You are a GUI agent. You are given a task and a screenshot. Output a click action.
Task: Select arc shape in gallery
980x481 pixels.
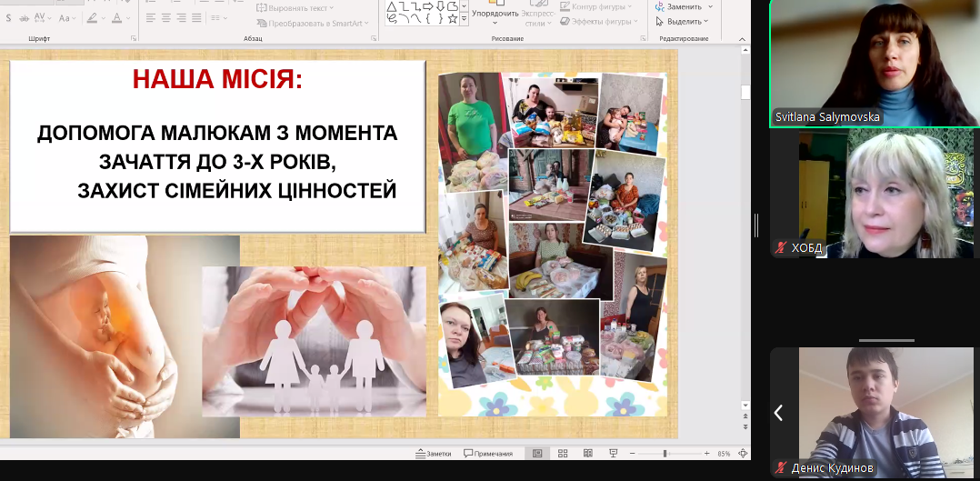pyautogui.click(x=405, y=19)
